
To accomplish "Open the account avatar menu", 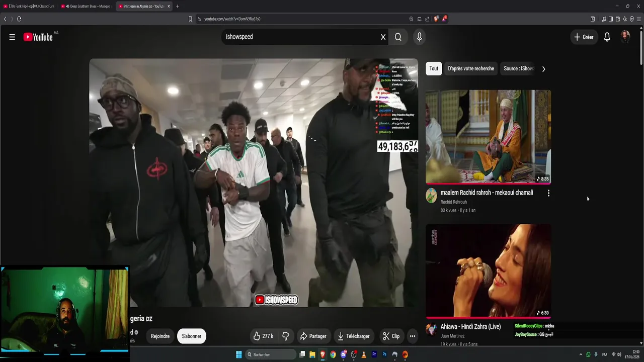I will pos(625,37).
